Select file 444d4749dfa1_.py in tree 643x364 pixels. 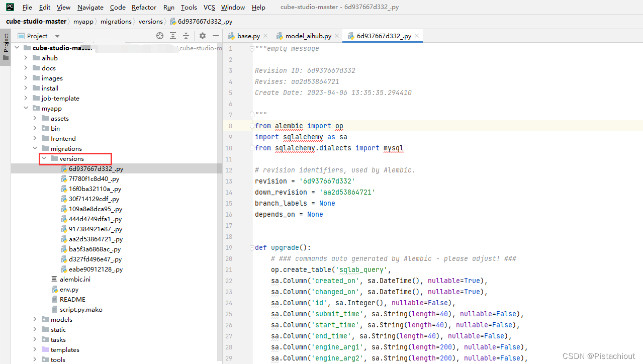(x=95, y=219)
